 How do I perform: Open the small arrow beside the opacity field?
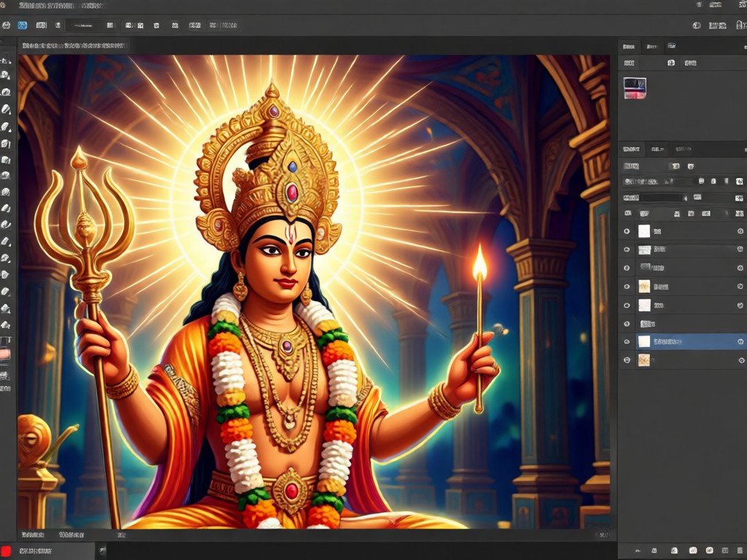pyautogui.click(x=686, y=198)
